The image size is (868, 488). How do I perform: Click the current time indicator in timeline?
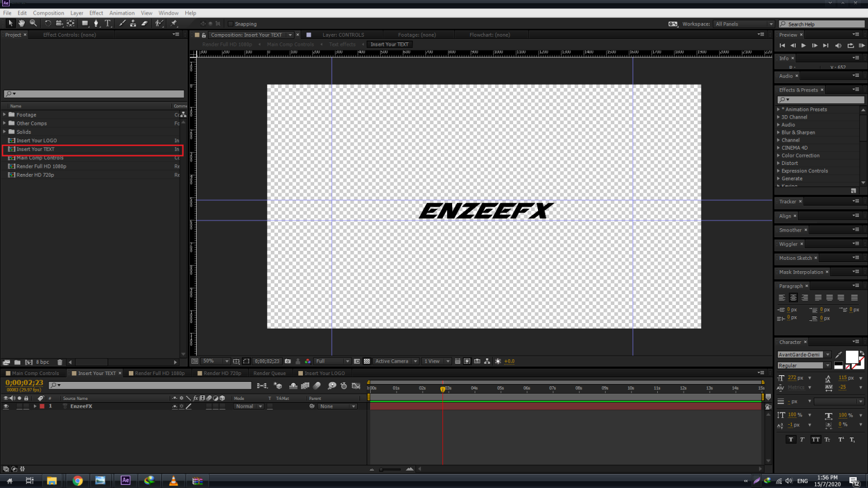(x=442, y=389)
